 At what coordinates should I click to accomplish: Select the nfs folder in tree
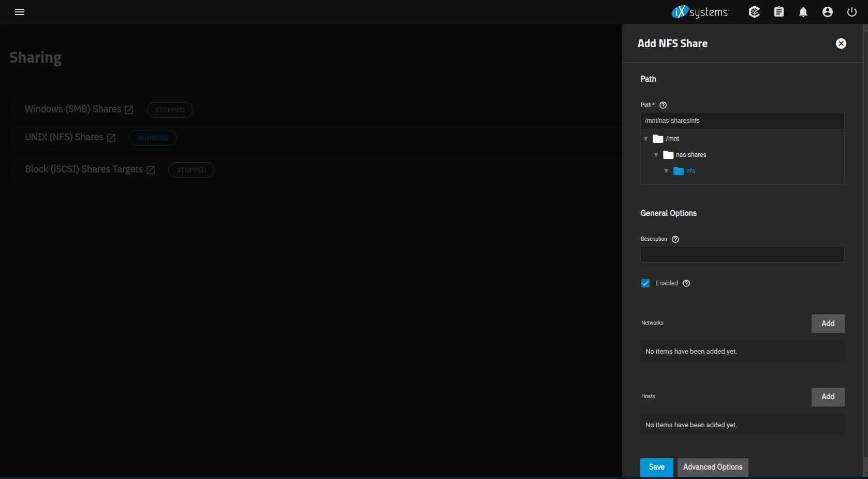[690, 171]
